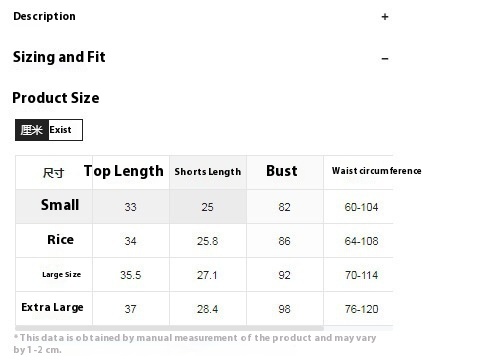Image resolution: width=498 pixels, height=361 pixels.
Task: Switch unit toggle to Exist option
Action: (65, 130)
